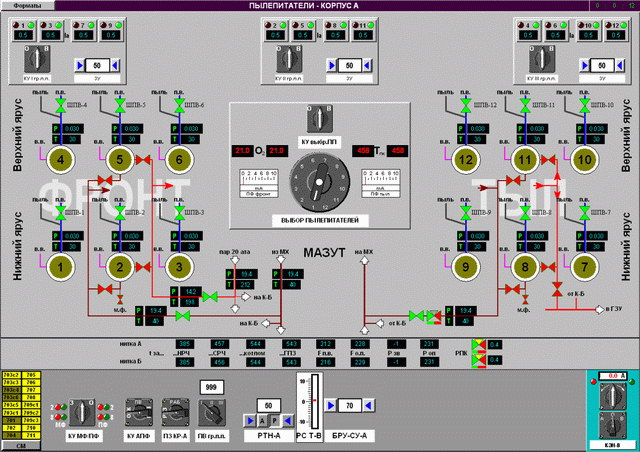Select dust feeder 10 circle
Image resolution: width=640 pixels, height=452 pixels.
(x=584, y=160)
